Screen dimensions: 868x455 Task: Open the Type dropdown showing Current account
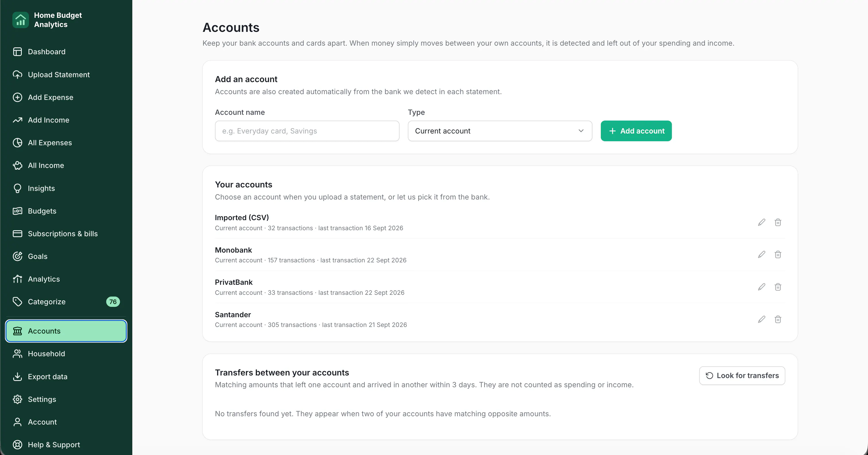pyautogui.click(x=500, y=131)
